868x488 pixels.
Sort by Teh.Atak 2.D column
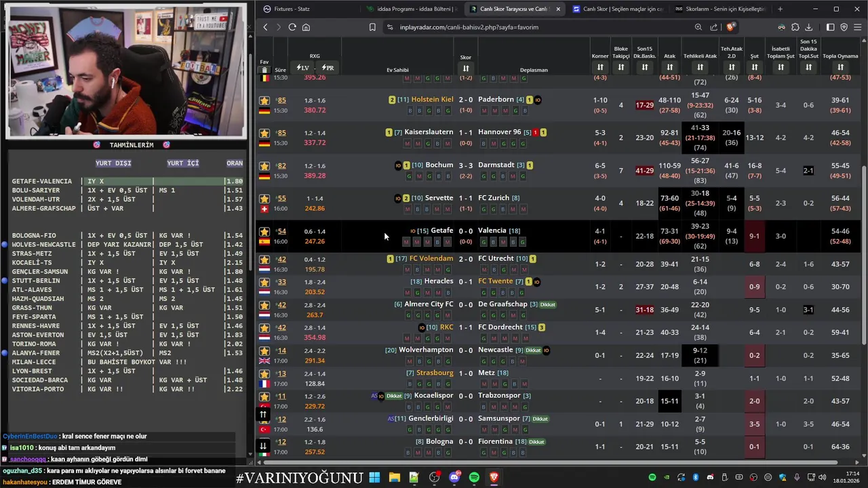pyautogui.click(x=732, y=67)
